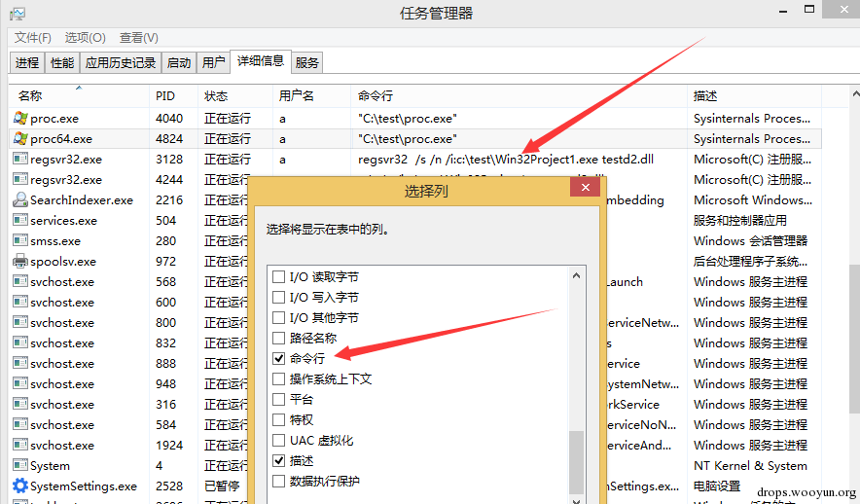Check the 特权 column option

click(278, 419)
